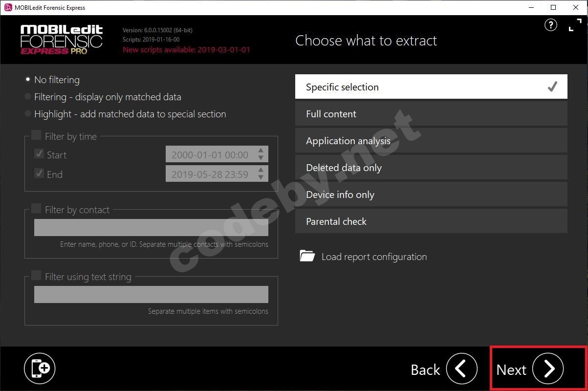
Task: Enable the Filter using text string checkbox
Action: click(36, 276)
